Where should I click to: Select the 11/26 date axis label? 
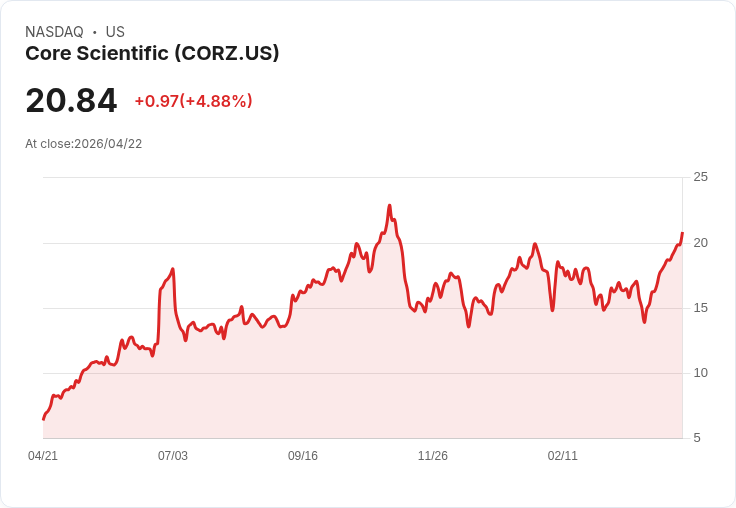pos(433,456)
